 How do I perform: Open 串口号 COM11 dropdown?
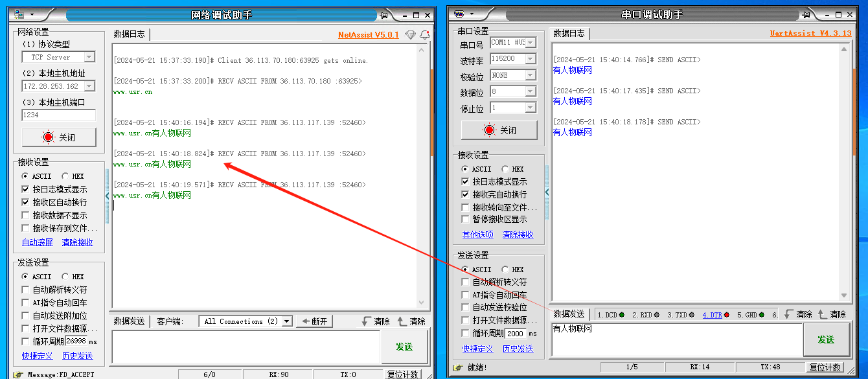point(530,42)
